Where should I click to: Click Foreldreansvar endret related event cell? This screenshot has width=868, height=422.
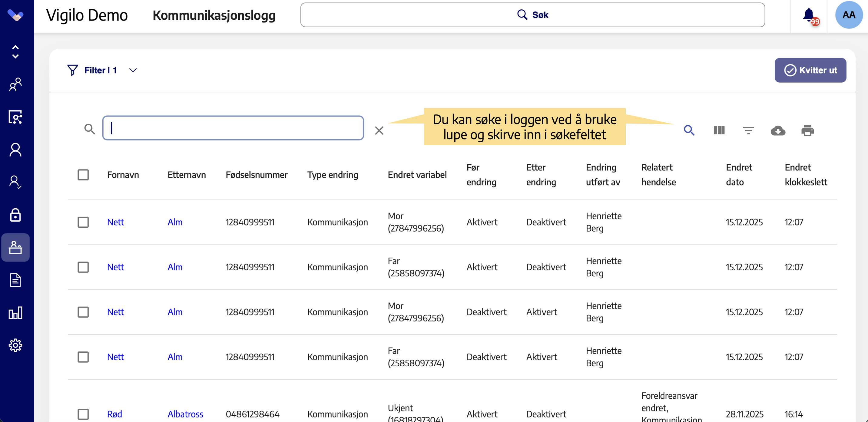pyautogui.click(x=671, y=407)
